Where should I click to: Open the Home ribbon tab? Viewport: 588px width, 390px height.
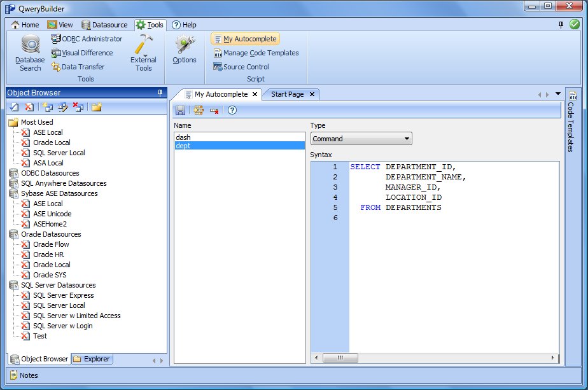point(25,25)
